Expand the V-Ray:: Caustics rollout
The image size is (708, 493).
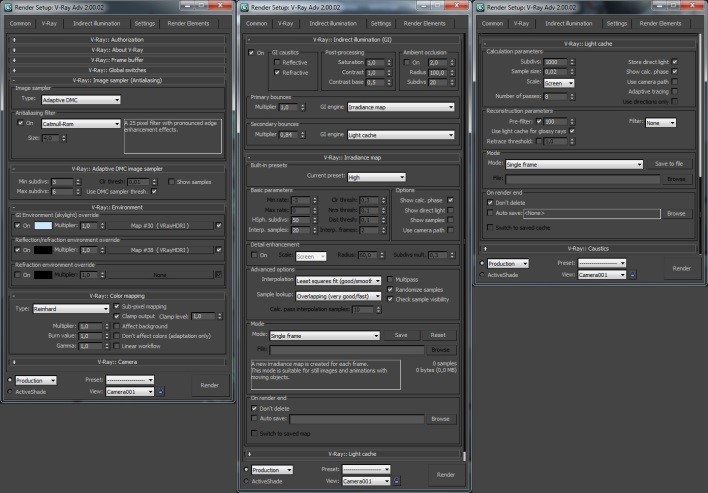pyautogui.click(x=588, y=248)
